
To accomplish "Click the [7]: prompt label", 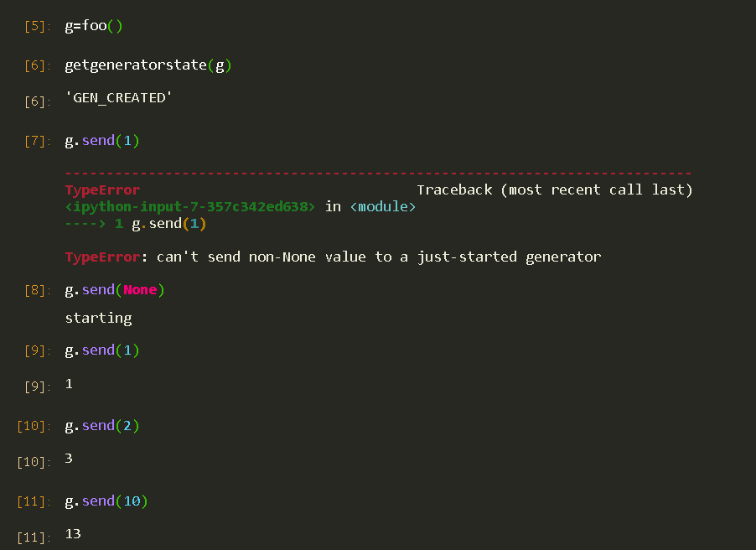I will pyautogui.click(x=37, y=142).
